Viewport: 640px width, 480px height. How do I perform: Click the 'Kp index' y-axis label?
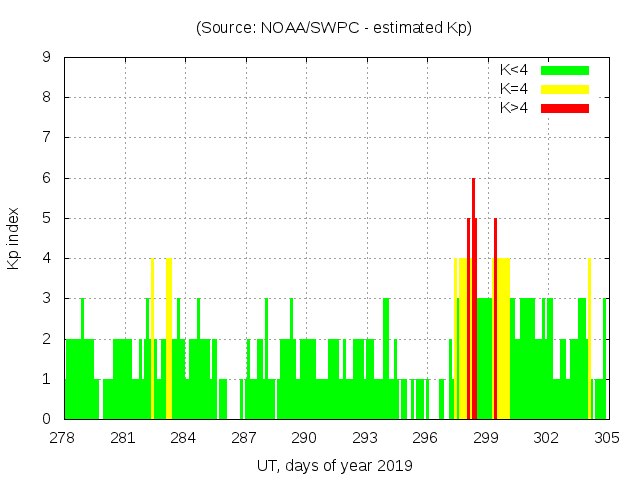point(14,238)
